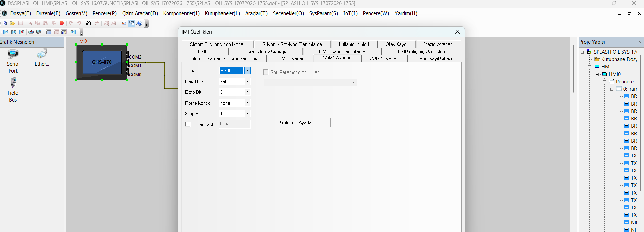Open a project with the folder icon
Image resolution: width=644 pixels, height=232 pixels.
13,23
